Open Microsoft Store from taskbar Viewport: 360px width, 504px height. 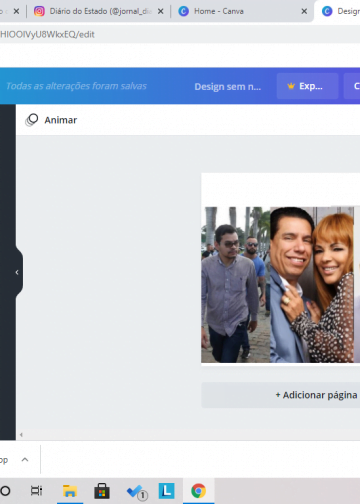click(102, 491)
